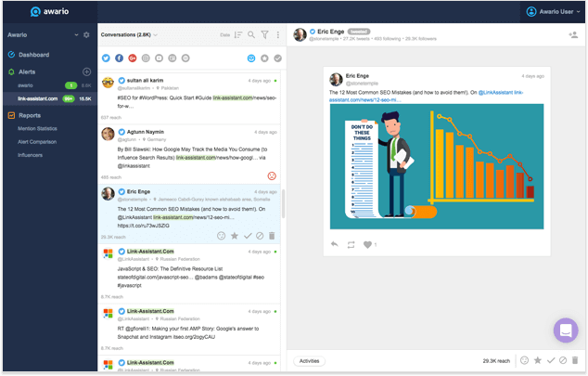The height and width of the screenshot is (376, 588).
Task: Click the Awario logo in header
Action: pos(49,12)
